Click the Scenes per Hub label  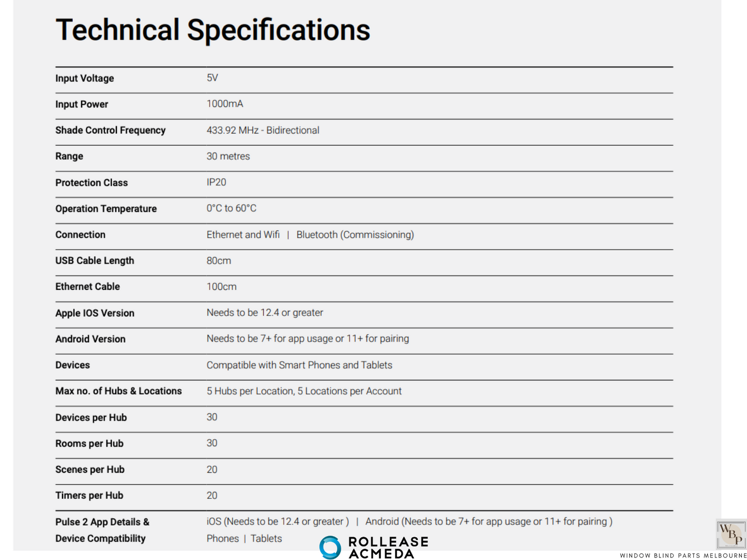(90, 470)
